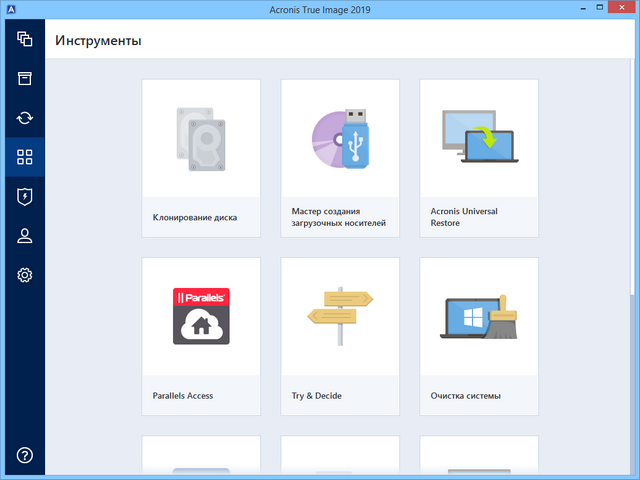640x480 pixels.
Task: Select the Tools grid icon in sidebar
Action: pos(25,157)
